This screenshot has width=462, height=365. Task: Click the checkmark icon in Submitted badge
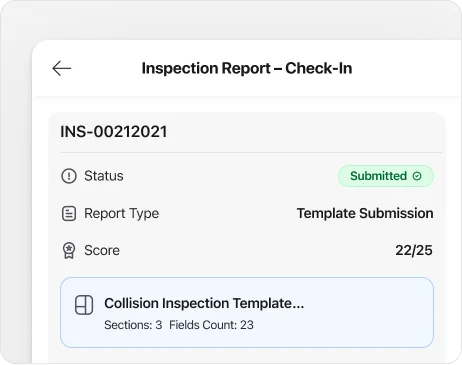(417, 176)
